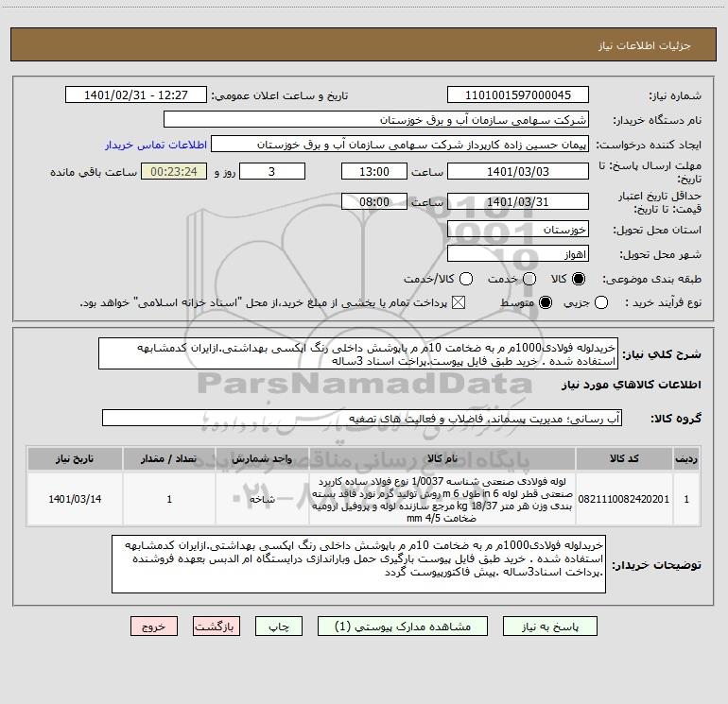Click the لوله فولادی صنعتی product name cell
728x704 pixels.
(442, 499)
